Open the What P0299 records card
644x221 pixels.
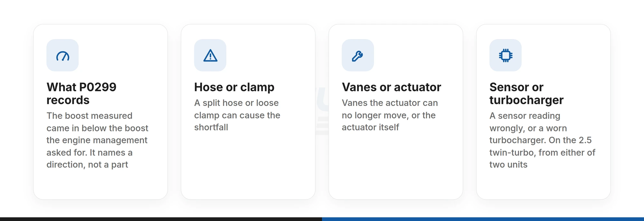pyautogui.click(x=100, y=112)
